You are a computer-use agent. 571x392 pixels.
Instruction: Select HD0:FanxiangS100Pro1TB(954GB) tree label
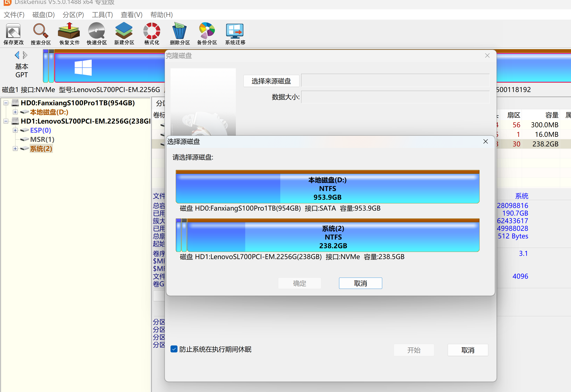pos(78,103)
